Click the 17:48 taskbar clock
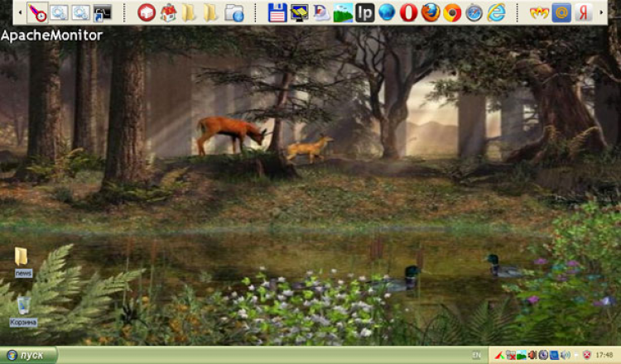621x364 pixels. 604,355
